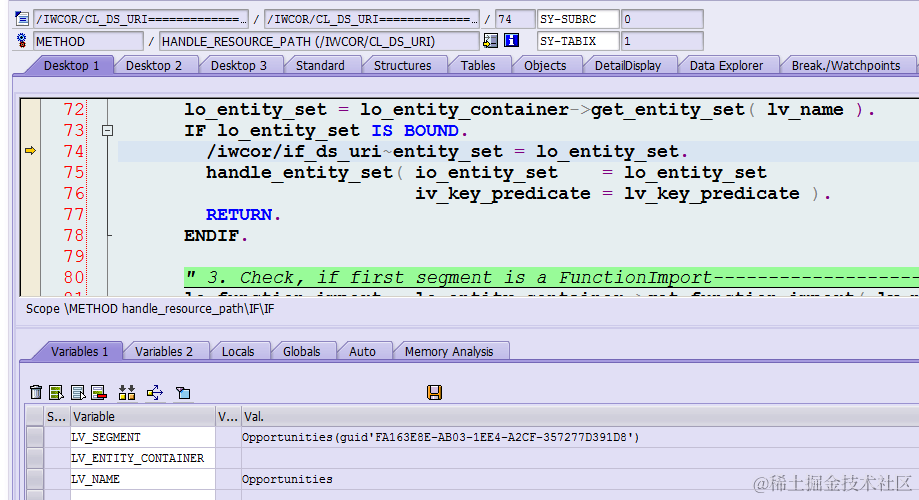Screen dimensions: 919x500
Task: Switch to Desktop 1 tab
Action: tap(72, 66)
